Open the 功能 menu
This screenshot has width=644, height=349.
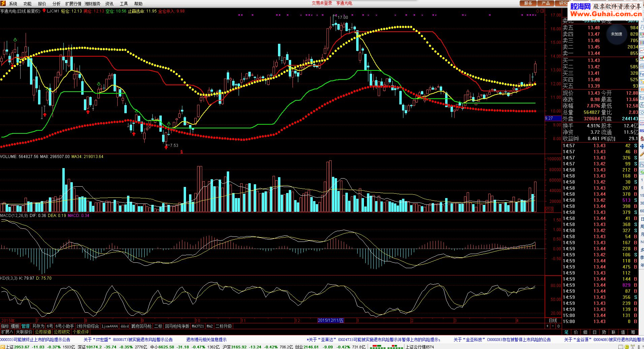tap(28, 4)
